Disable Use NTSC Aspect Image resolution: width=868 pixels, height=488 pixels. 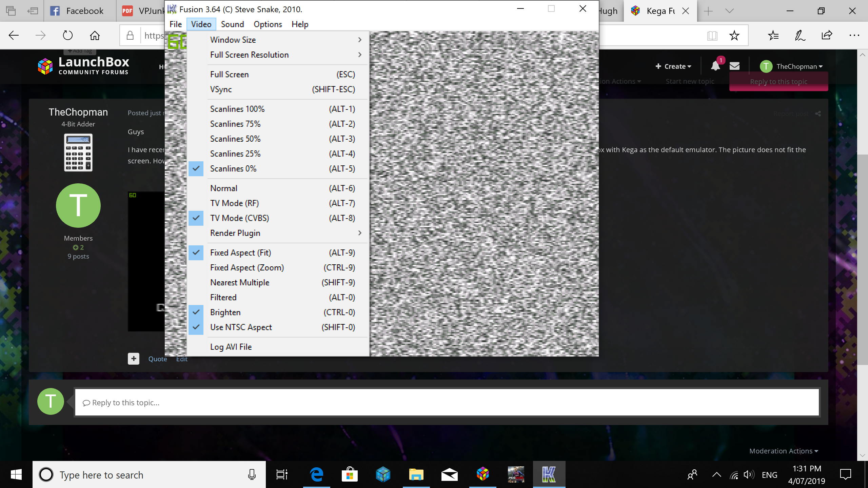[278, 327]
